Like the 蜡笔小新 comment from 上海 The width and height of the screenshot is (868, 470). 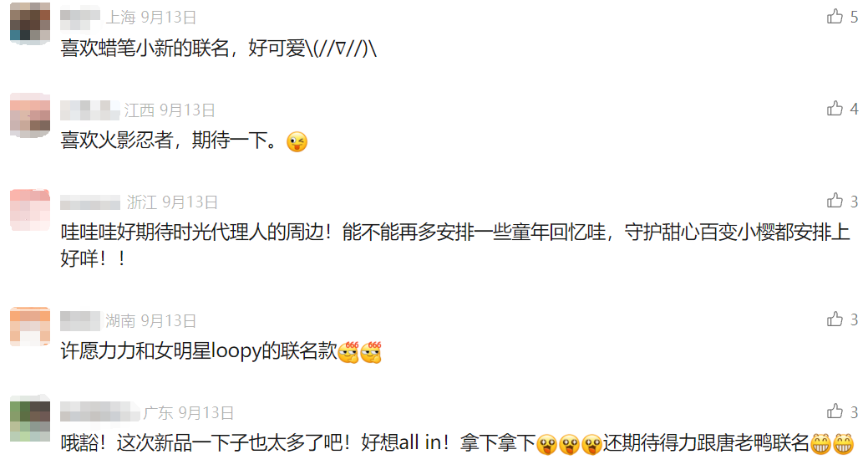coord(835,17)
